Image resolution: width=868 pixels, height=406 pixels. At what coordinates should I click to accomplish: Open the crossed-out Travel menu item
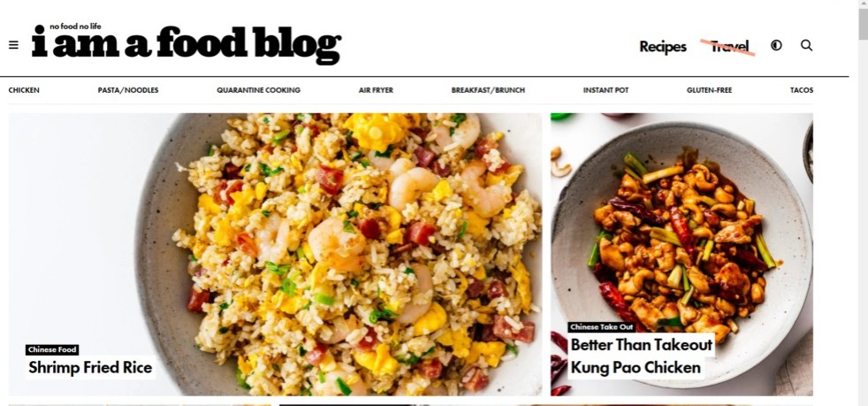pyautogui.click(x=729, y=47)
